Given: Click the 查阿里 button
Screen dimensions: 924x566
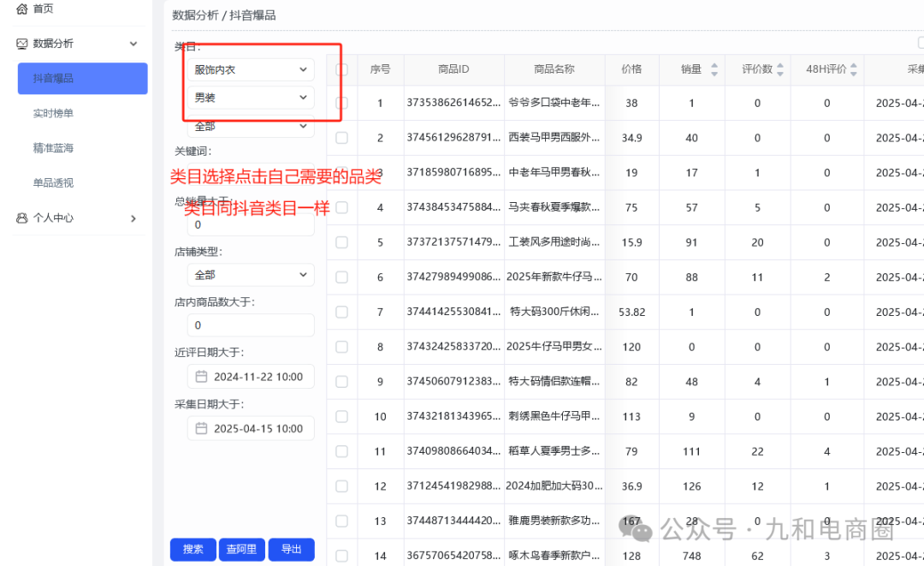Looking at the screenshot, I should 241,549.
